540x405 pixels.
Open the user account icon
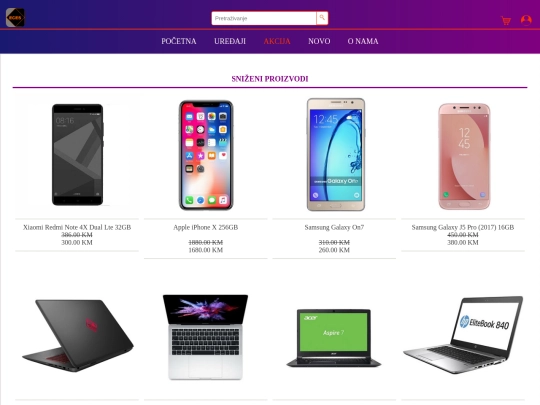(x=526, y=20)
